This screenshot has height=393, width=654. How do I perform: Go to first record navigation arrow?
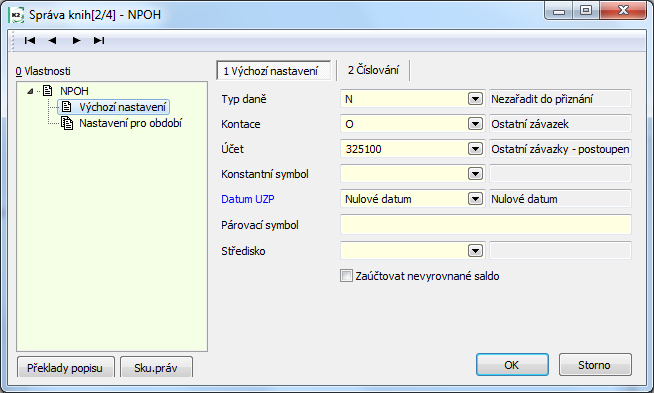coord(30,40)
